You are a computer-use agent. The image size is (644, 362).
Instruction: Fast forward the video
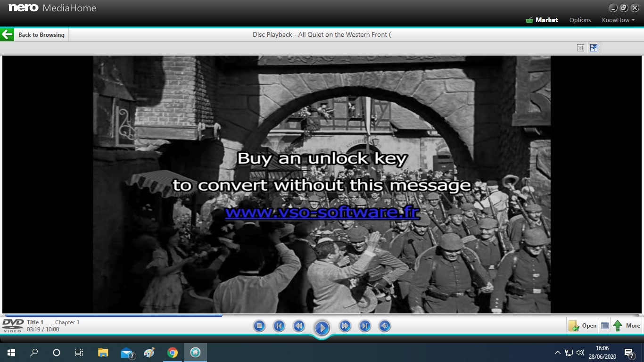345,326
